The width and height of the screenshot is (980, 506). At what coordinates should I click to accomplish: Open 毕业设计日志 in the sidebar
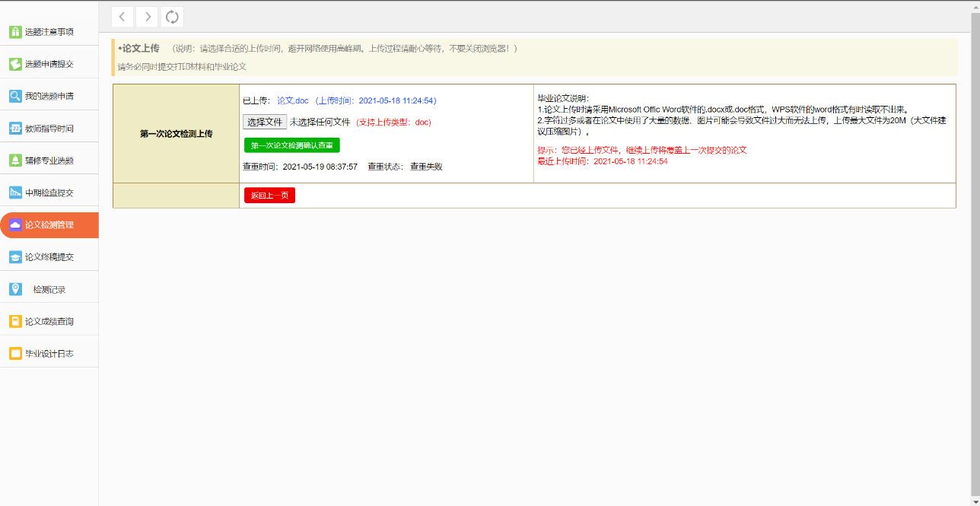coord(49,354)
